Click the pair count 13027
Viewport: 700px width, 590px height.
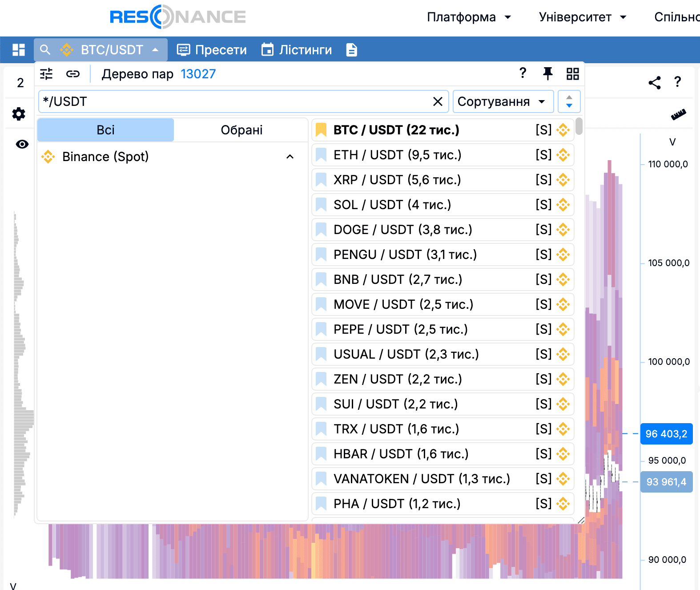tap(198, 74)
